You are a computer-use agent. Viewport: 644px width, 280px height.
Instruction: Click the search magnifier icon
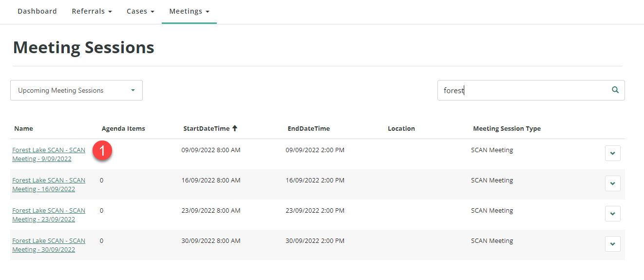[x=615, y=90]
